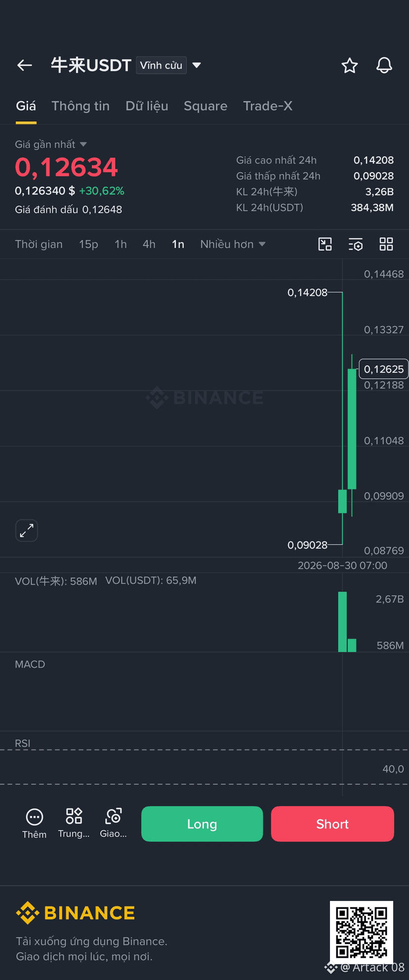The image size is (409, 980).
Task: Tap the green Long button
Action: tap(202, 823)
